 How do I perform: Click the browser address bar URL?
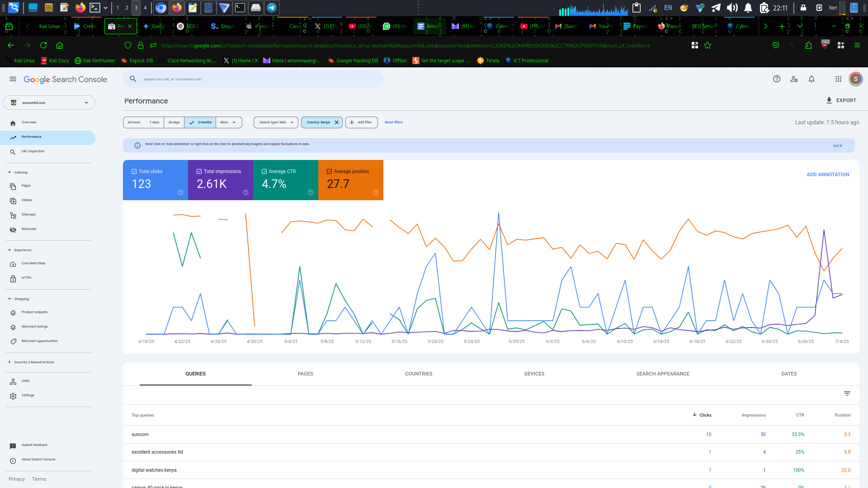click(405, 46)
